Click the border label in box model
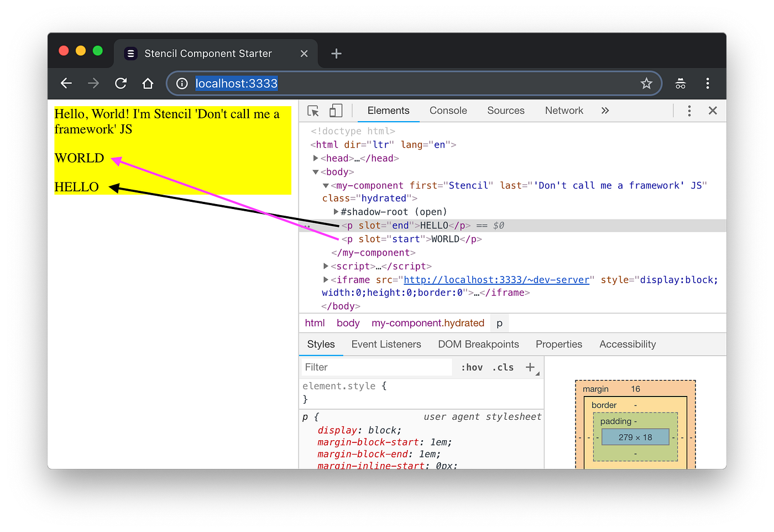This screenshot has height=532, width=774. (604, 405)
